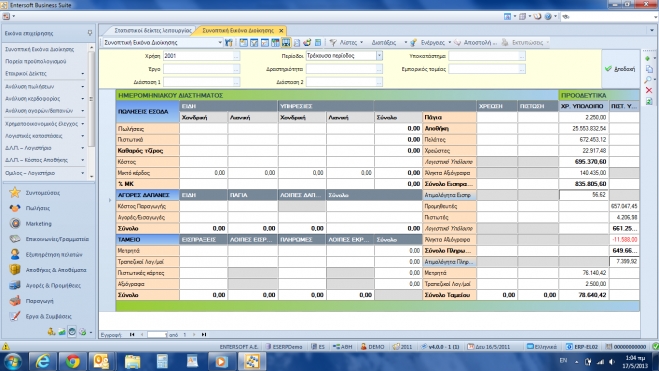Screen dimensions: 659x371
Task: Switch to Στατιστικοί δείκτες λειτουργίας tab
Action: click(x=153, y=30)
